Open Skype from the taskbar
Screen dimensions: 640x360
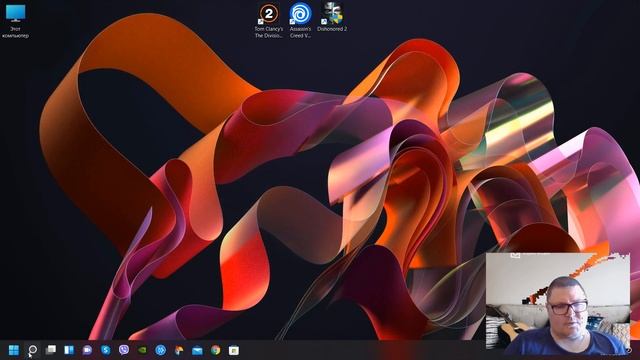pos(106,350)
